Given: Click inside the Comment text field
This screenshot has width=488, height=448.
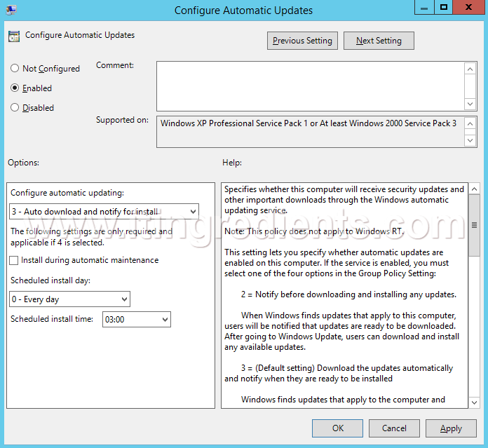Looking at the screenshot, I should 309,86.
